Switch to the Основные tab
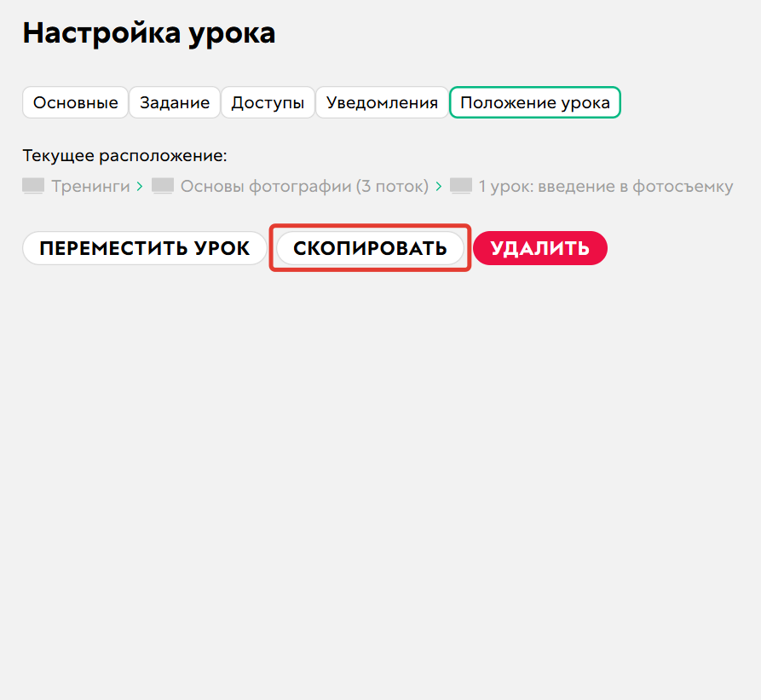This screenshot has height=700, width=761. click(75, 102)
